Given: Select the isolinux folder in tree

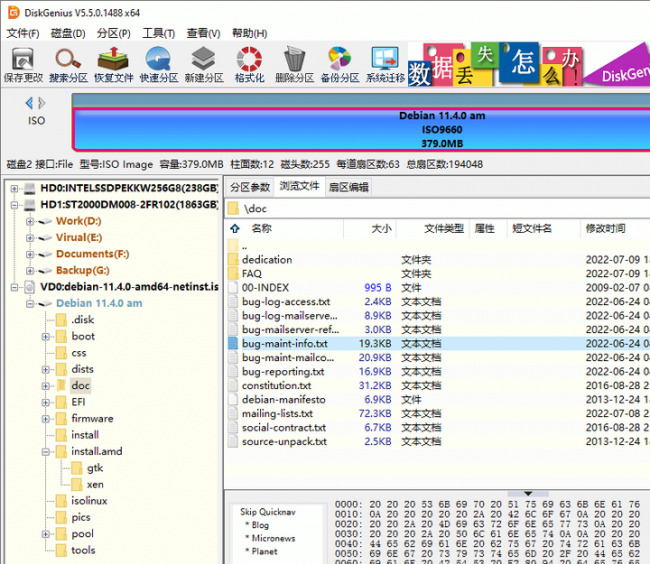Looking at the screenshot, I should click(x=89, y=501).
